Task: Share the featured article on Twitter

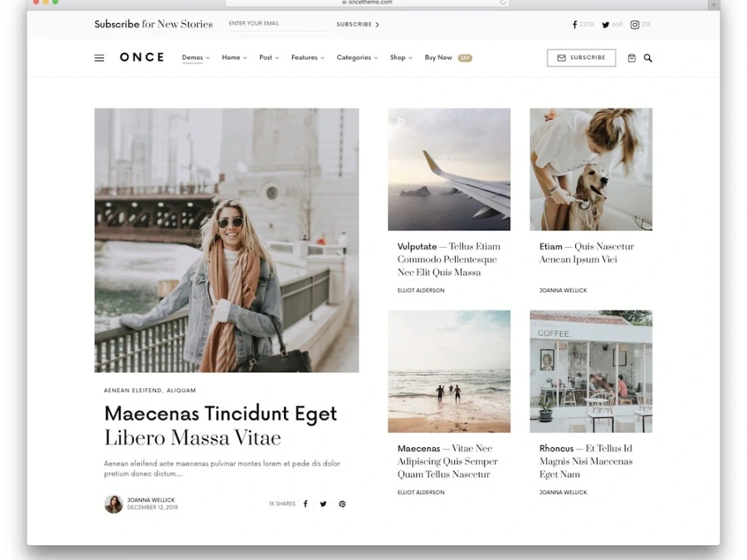Action: point(323,503)
